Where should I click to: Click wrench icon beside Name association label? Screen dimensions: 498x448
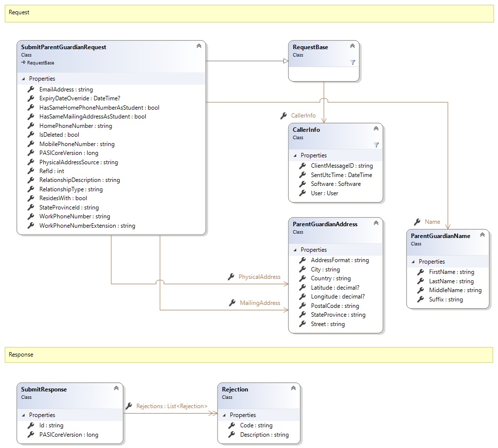[417, 222]
